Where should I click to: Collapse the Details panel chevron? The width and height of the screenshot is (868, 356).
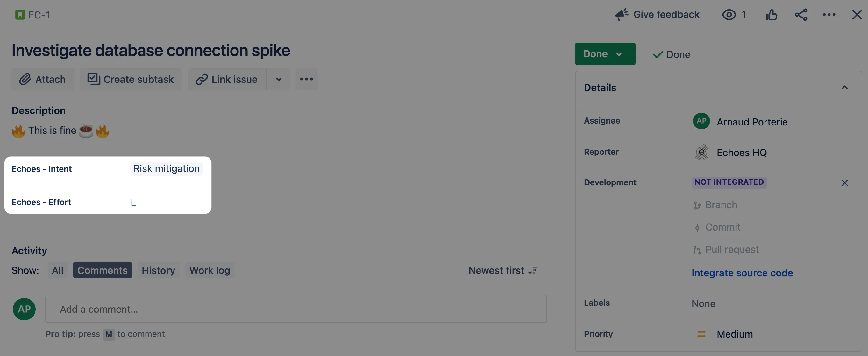(844, 88)
